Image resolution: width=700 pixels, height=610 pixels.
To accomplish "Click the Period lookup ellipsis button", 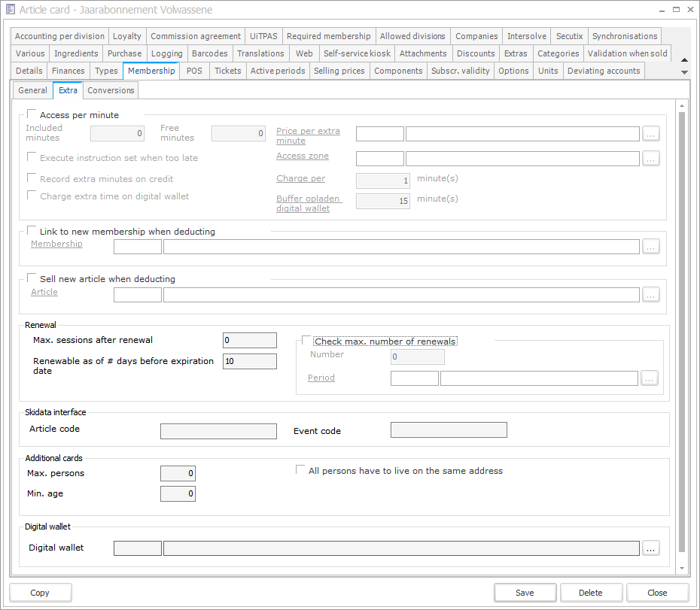I will [650, 378].
